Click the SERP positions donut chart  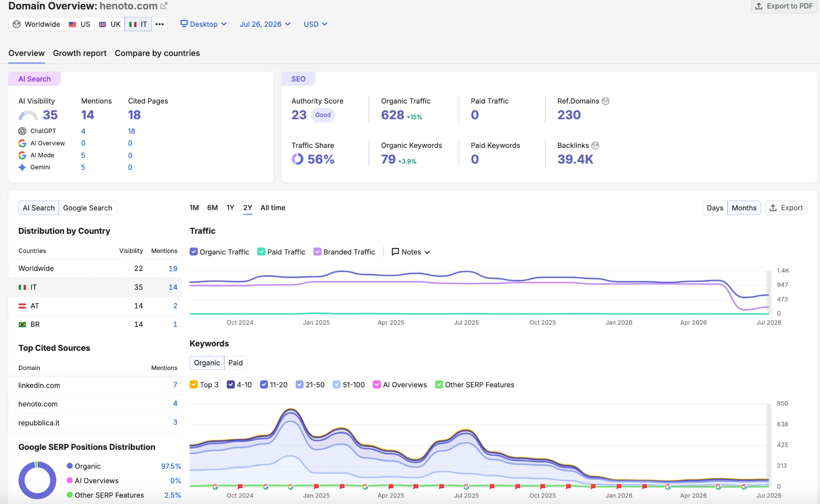coord(37,480)
